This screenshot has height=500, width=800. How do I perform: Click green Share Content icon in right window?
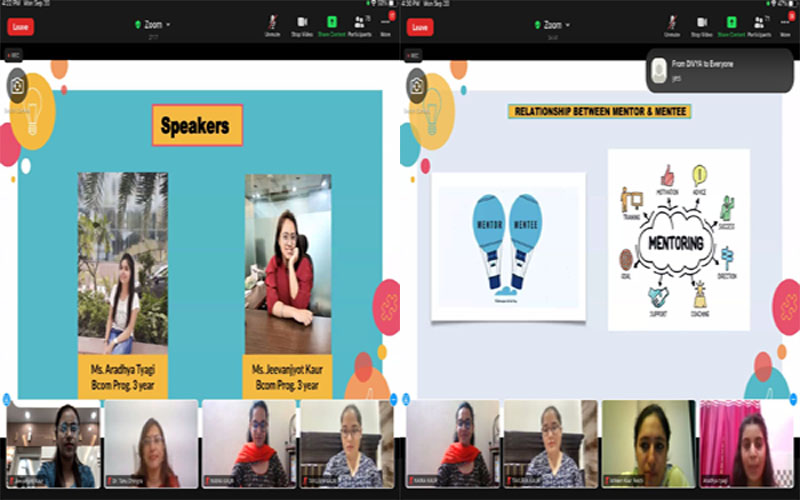tap(731, 25)
